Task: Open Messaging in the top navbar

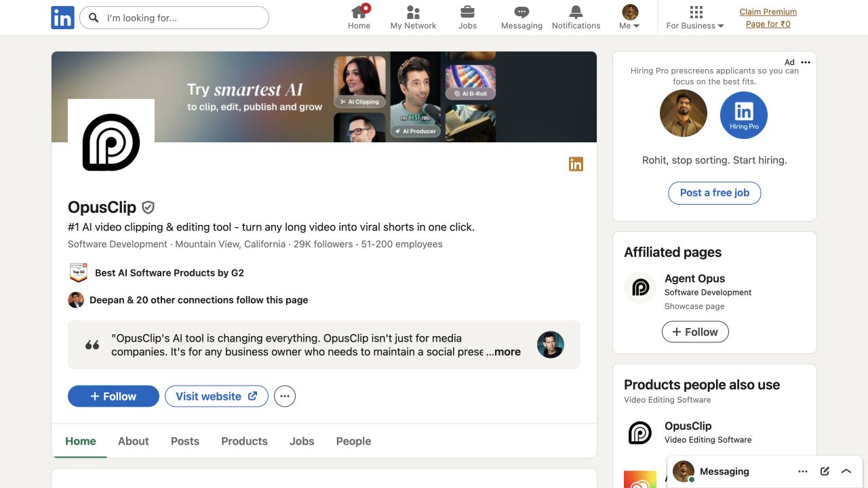Action: click(x=521, y=18)
